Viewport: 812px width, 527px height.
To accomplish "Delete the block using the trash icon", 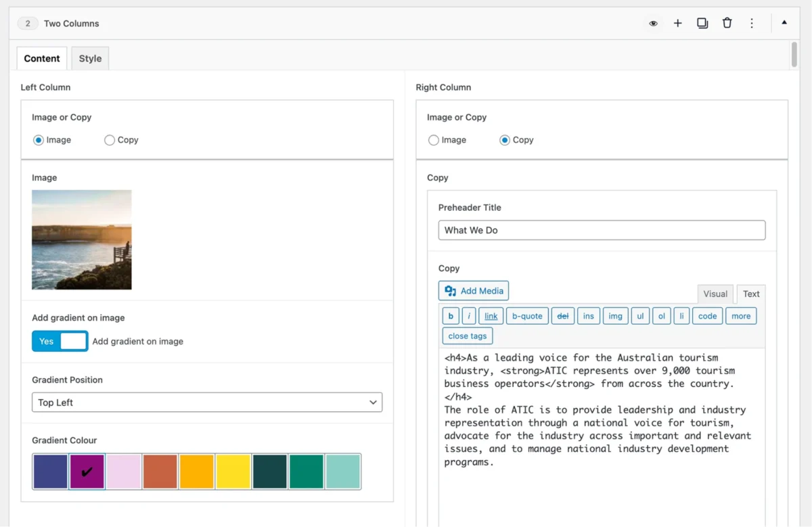I will pyautogui.click(x=727, y=23).
